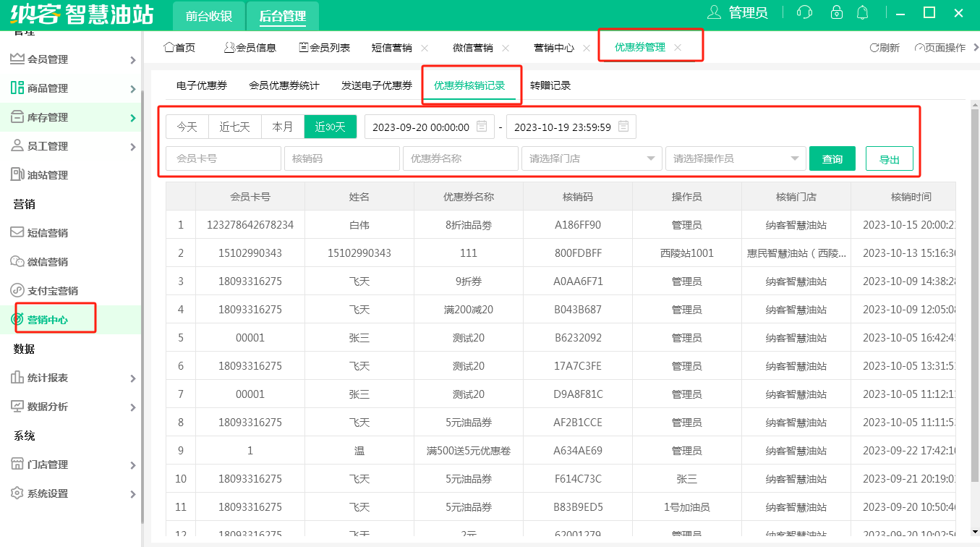The width and height of the screenshot is (980, 547).
Task: Click the 会员卡号 input field
Action: click(x=223, y=158)
